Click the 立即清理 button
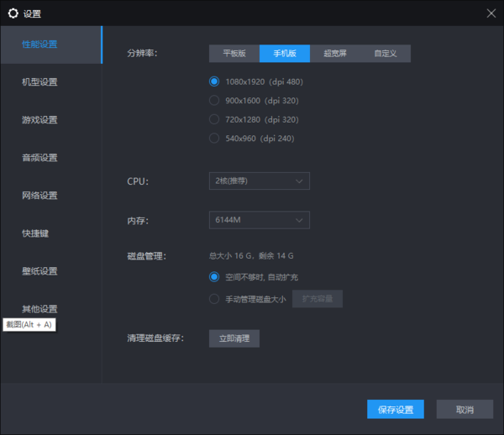504x435 pixels. [x=234, y=338]
